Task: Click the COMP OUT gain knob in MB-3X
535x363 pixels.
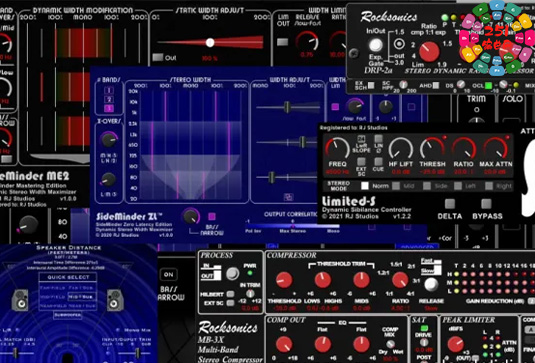Action: click(284, 344)
